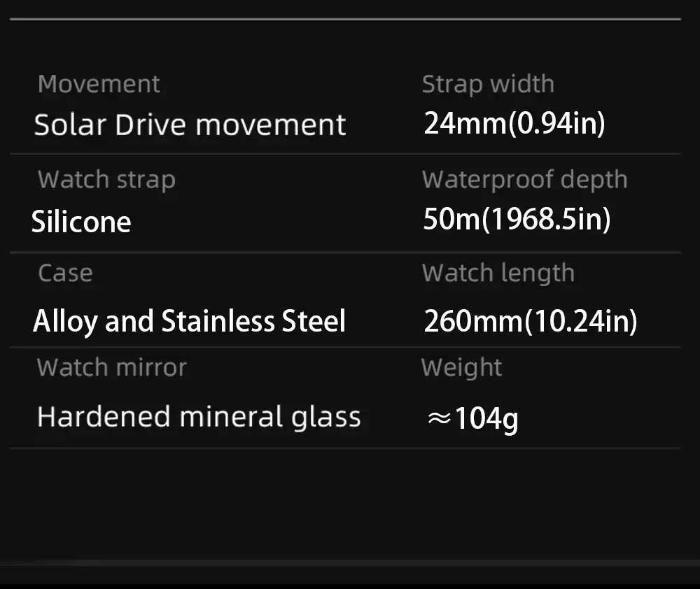Select the Silicone strap material text
Image resolution: width=700 pixels, height=589 pixels.
click(81, 222)
